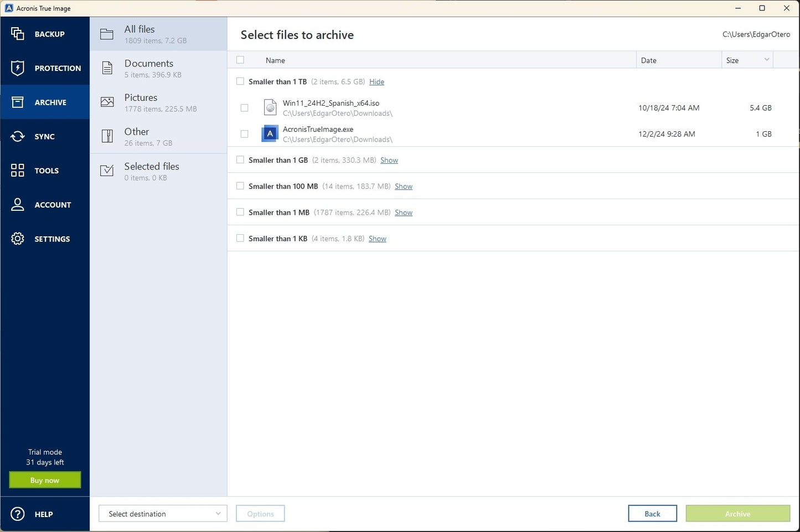Click the Settings gear icon
This screenshot has height=532, width=800.
click(18, 239)
